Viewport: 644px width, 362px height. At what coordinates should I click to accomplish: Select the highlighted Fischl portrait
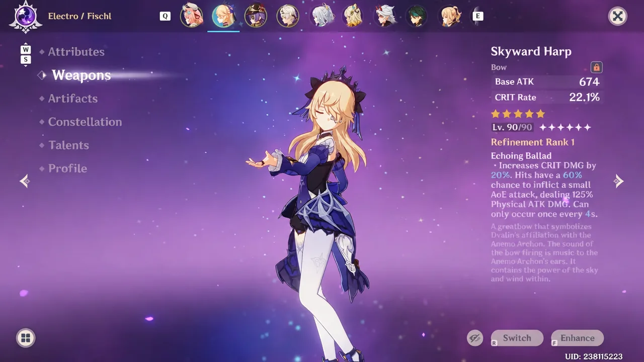(x=223, y=16)
